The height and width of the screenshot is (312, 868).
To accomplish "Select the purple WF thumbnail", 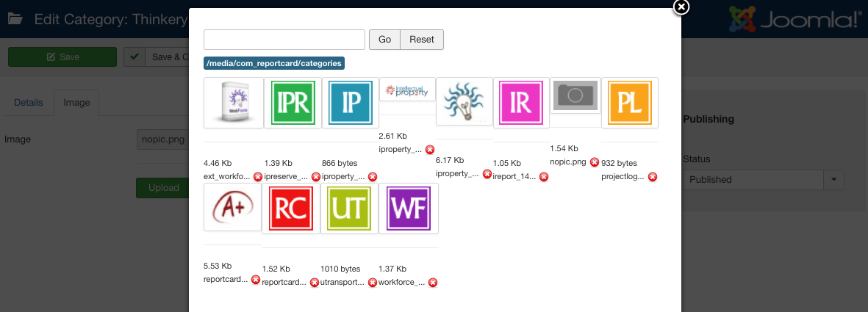I will click(x=409, y=208).
